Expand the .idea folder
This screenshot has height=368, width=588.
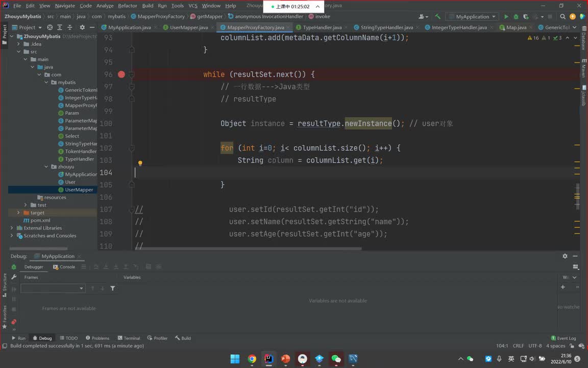[18, 44]
